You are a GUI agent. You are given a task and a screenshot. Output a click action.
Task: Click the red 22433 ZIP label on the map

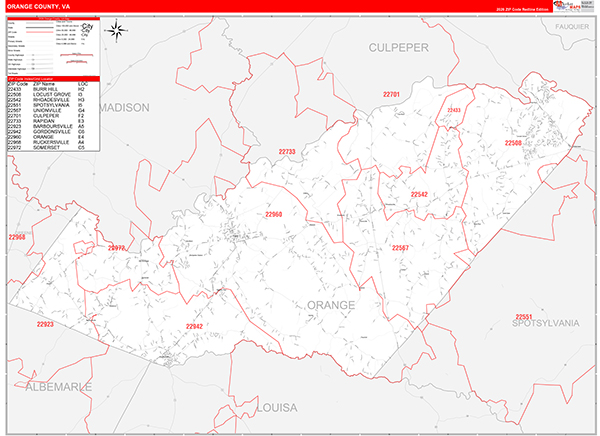point(454,110)
